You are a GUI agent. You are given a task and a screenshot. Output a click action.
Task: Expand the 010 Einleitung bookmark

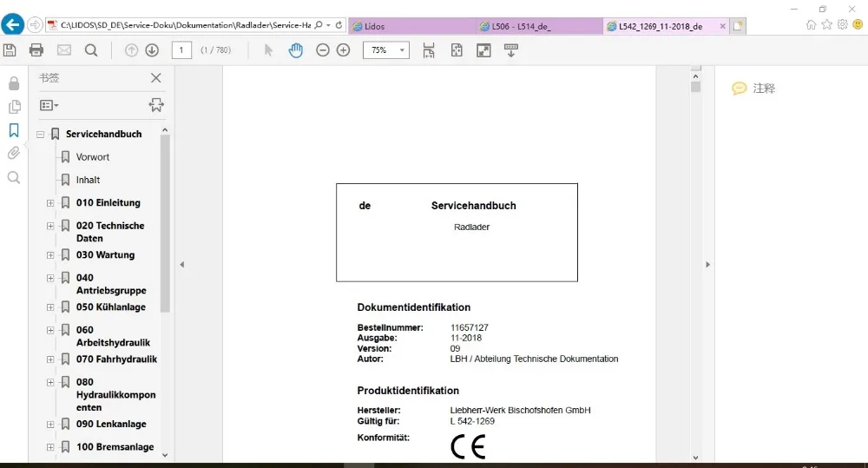pos(50,203)
